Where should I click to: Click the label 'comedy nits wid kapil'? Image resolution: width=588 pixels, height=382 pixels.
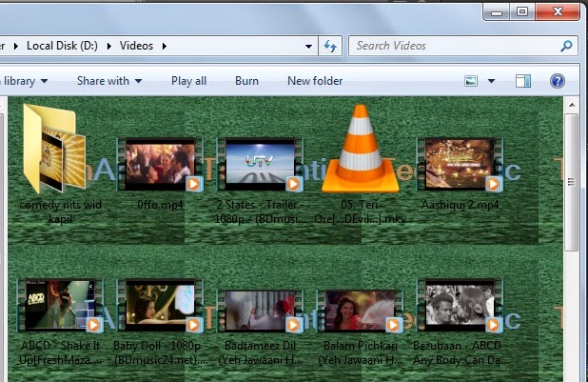point(60,211)
